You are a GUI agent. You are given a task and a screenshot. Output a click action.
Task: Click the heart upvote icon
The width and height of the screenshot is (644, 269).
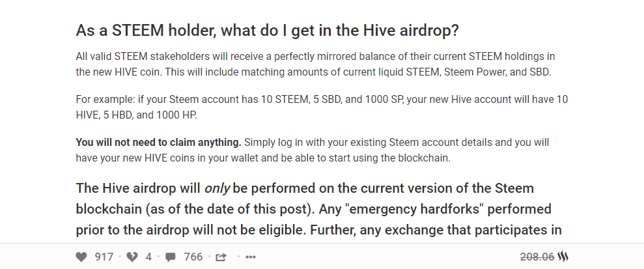click(81, 257)
